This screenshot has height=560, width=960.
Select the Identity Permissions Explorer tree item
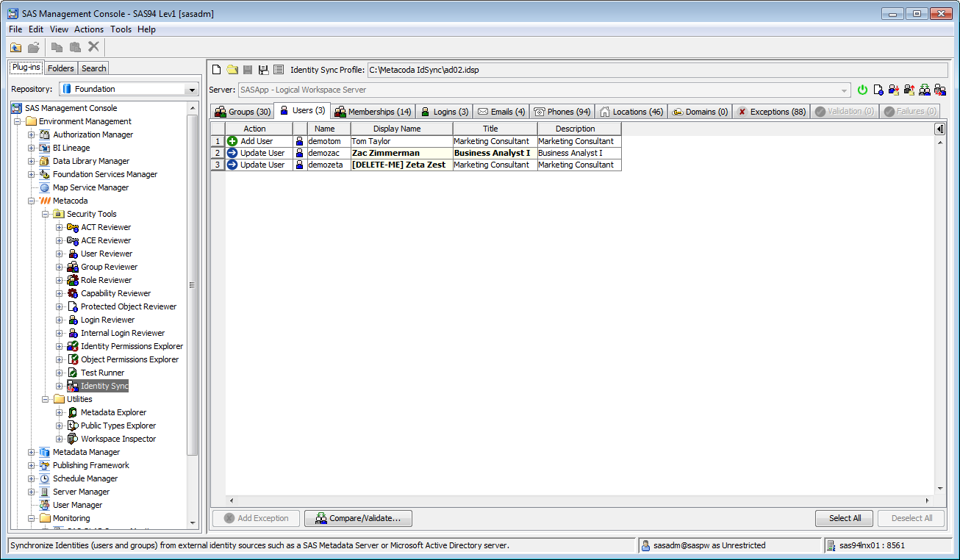click(x=132, y=346)
